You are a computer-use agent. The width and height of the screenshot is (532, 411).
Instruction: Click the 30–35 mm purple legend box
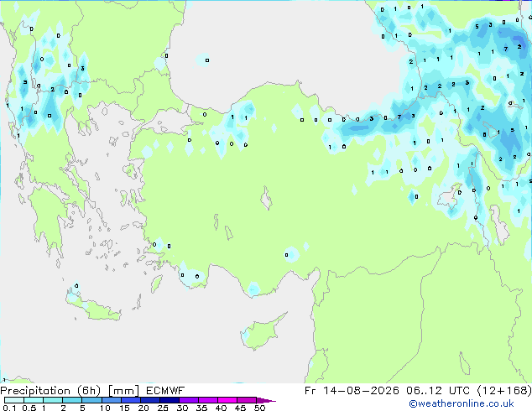click(x=189, y=400)
